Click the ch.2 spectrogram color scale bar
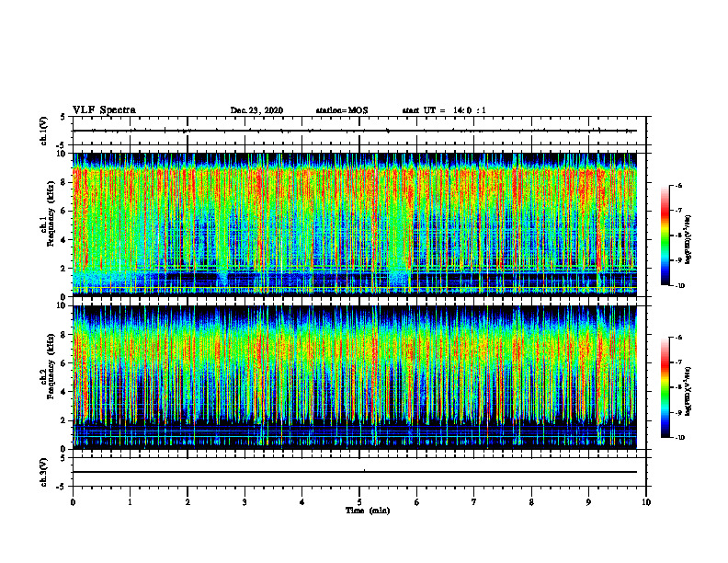728x563 pixels. 665,387
